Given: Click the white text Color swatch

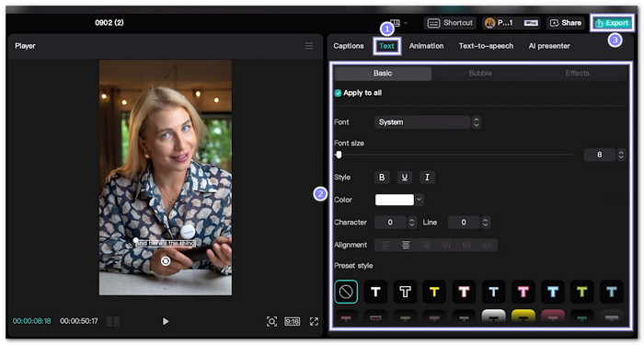Looking at the screenshot, I should click(395, 200).
